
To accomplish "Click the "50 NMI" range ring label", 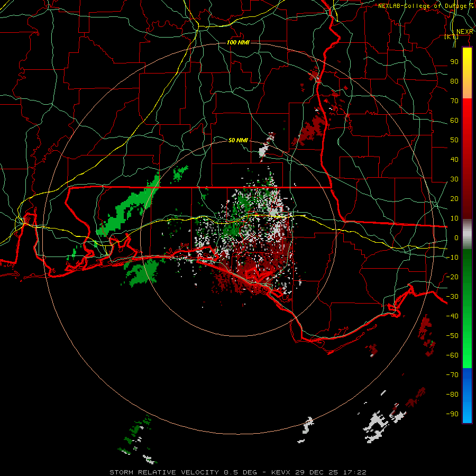I will pyautogui.click(x=238, y=140).
